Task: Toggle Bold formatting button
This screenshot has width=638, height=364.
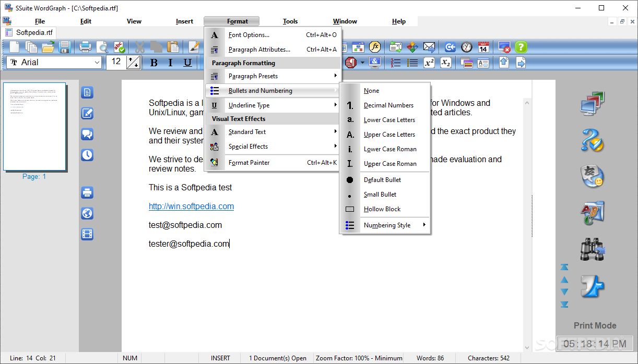Action: [153, 63]
